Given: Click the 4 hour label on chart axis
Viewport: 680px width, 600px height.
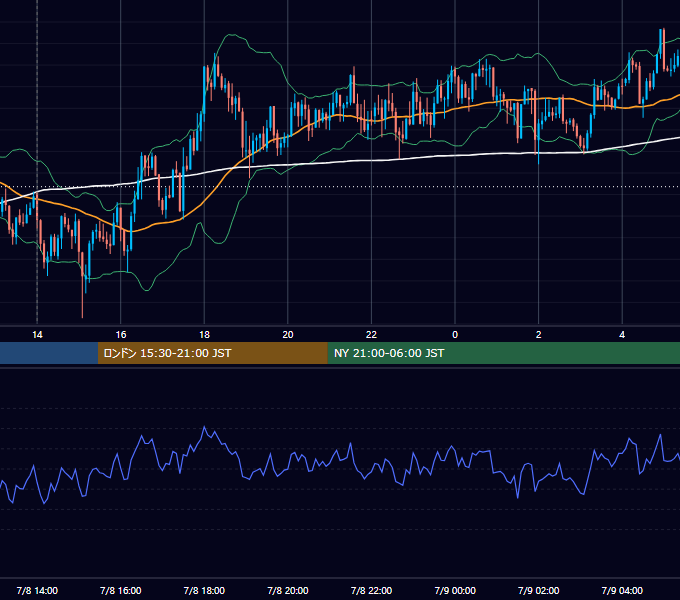Looking at the screenshot, I should [x=622, y=335].
